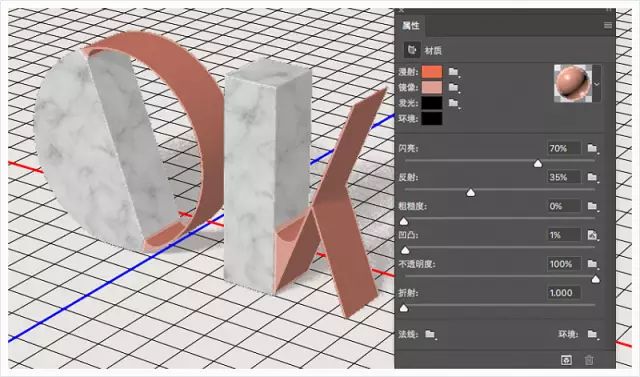Open the 法线 normal map folder
The height and width of the screenshot is (377, 640).
tap(430, 334)
